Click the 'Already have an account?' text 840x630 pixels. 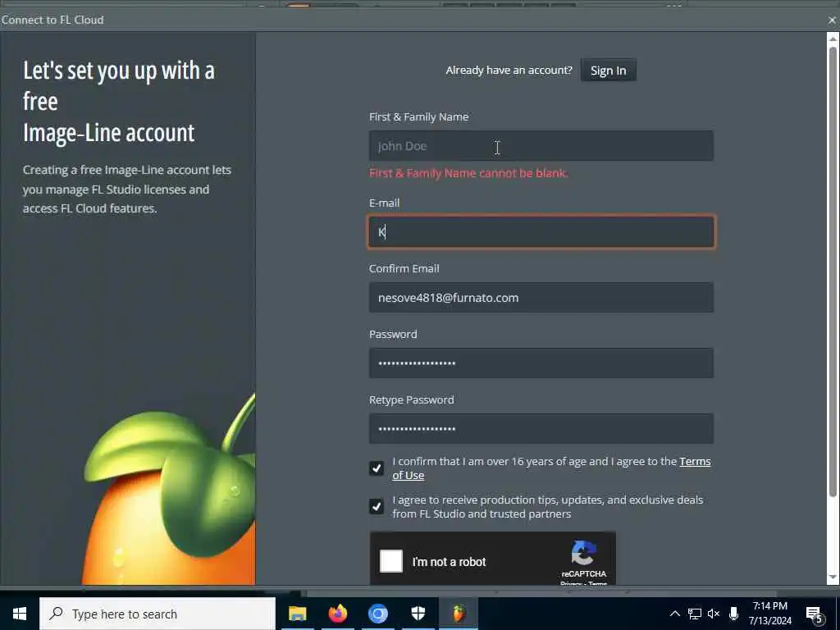(x=509, y=71)
